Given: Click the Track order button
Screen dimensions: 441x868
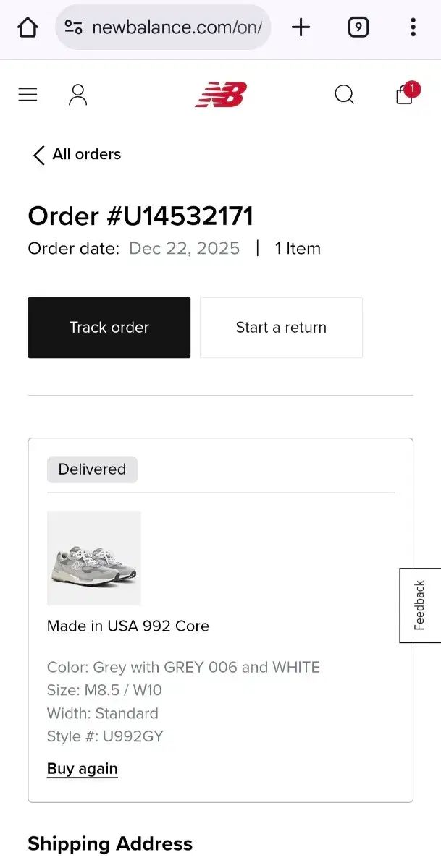Looking at the screenshot, I should tap(109, 328).
